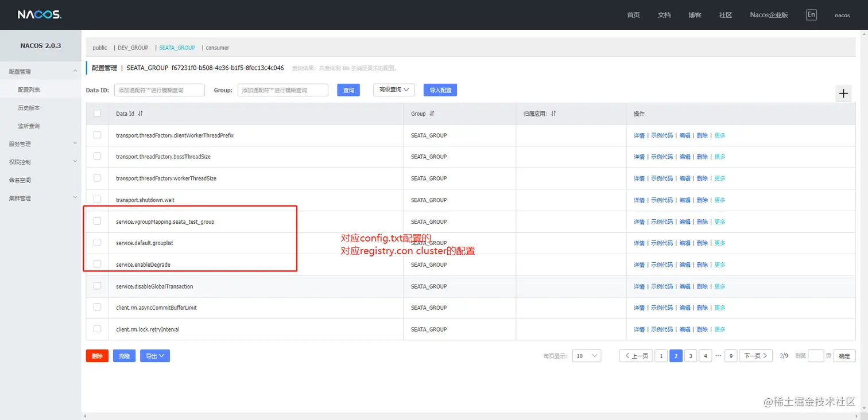Open 详情 for service.default.grouplist row

pos(639,243)
